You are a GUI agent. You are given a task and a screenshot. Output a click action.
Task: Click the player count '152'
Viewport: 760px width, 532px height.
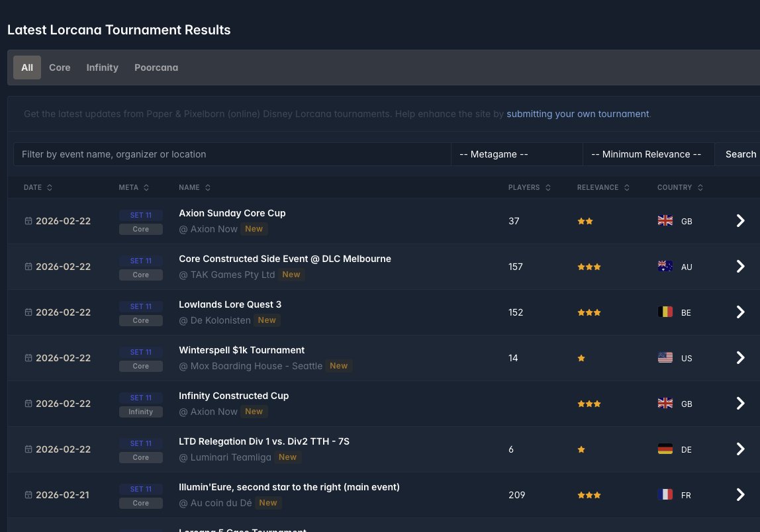(x=516, y=312)
